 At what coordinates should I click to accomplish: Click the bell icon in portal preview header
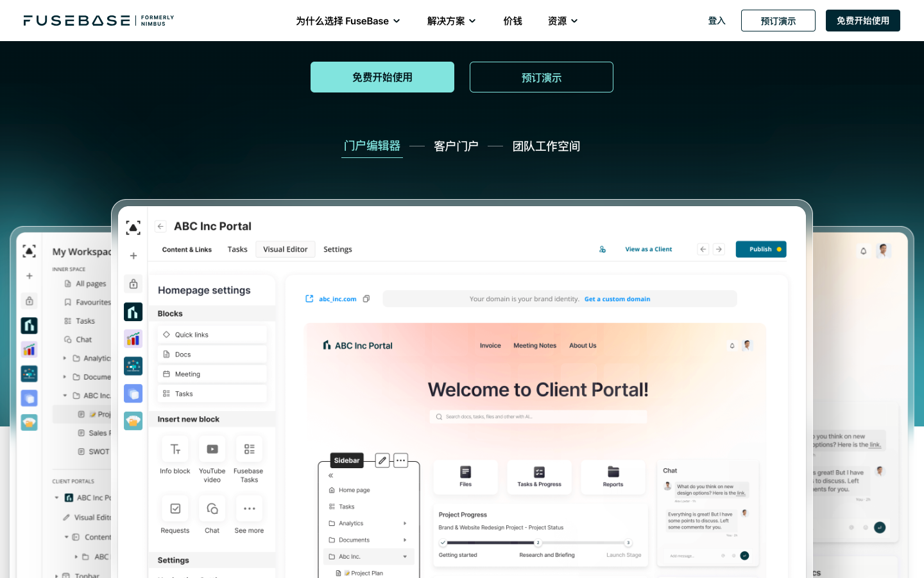(x=732, y=346)
